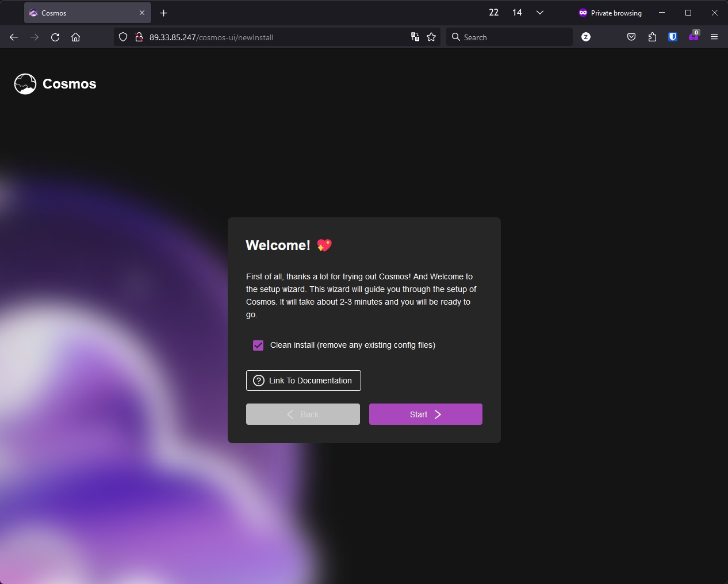Go back with the browser back arrow
Screen dimensions: 728x584
click(14, 37)
